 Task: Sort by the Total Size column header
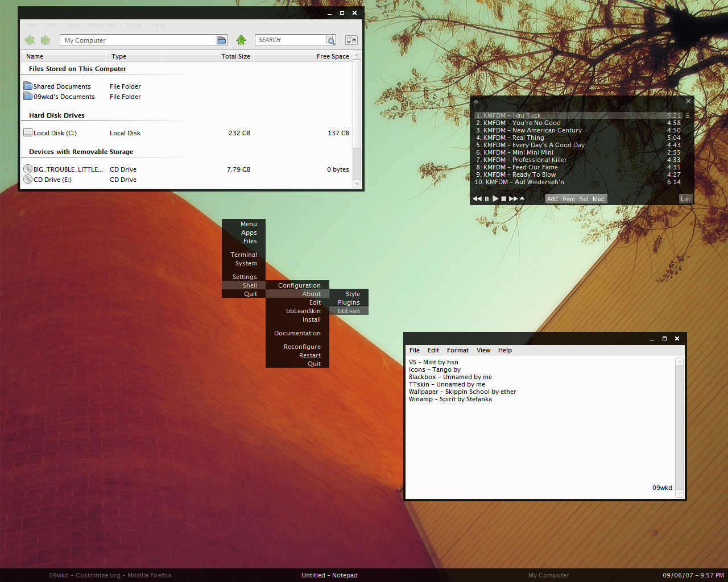(x=208, y=56)
